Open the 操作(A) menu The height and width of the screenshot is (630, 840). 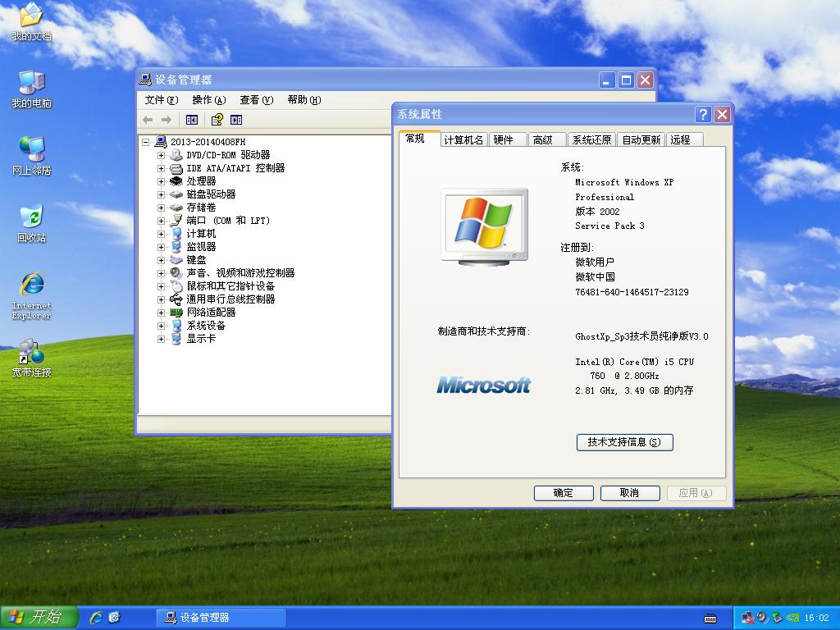click(x=209, y=100)
